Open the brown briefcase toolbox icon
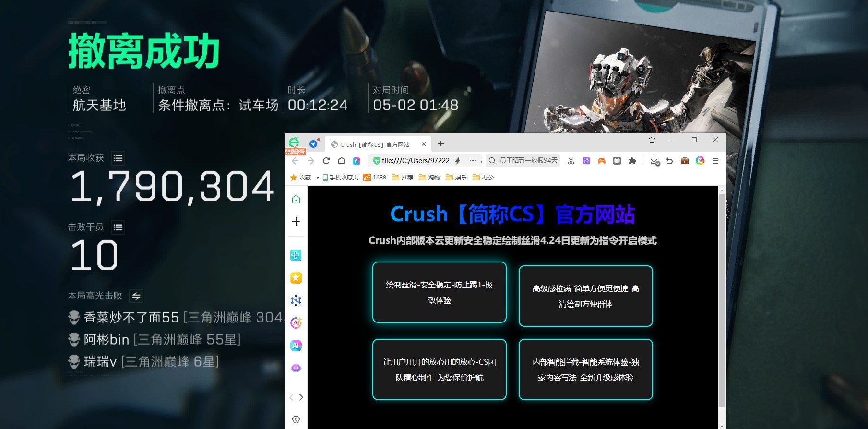Image resolution: width=868 pixels, height=429 pixels. pyautogui.click(x=685, y=161)
